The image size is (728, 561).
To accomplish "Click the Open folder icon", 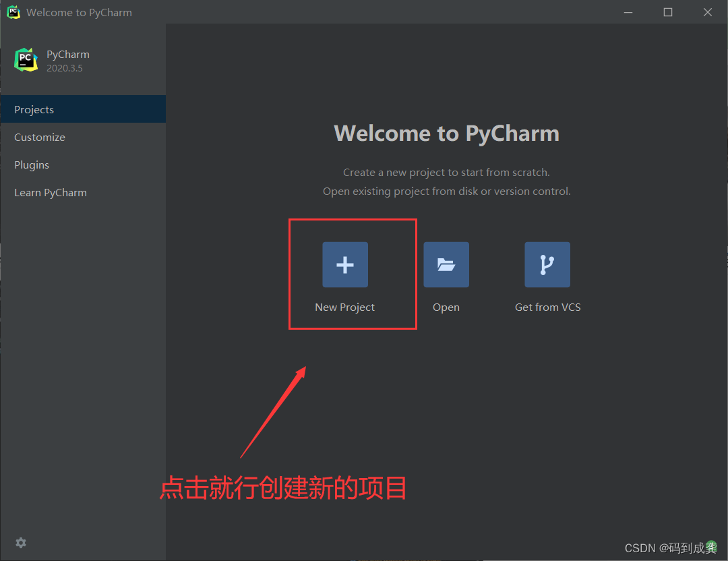I will pos(446,264).
